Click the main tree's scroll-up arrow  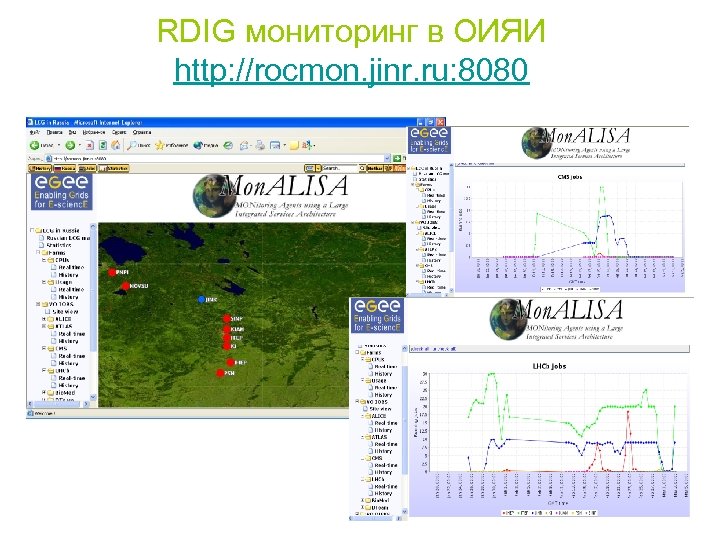tap(93, 226)
